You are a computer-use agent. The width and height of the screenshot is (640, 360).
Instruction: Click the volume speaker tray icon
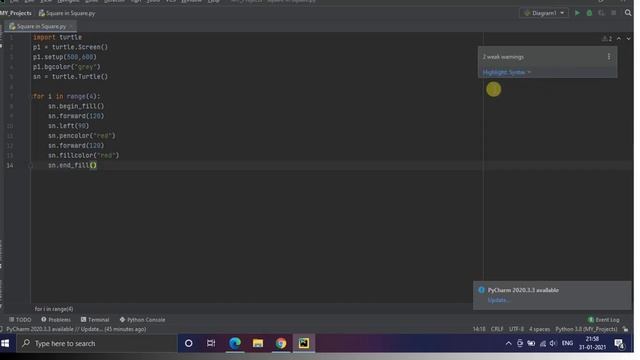click(x=553, y=343)
